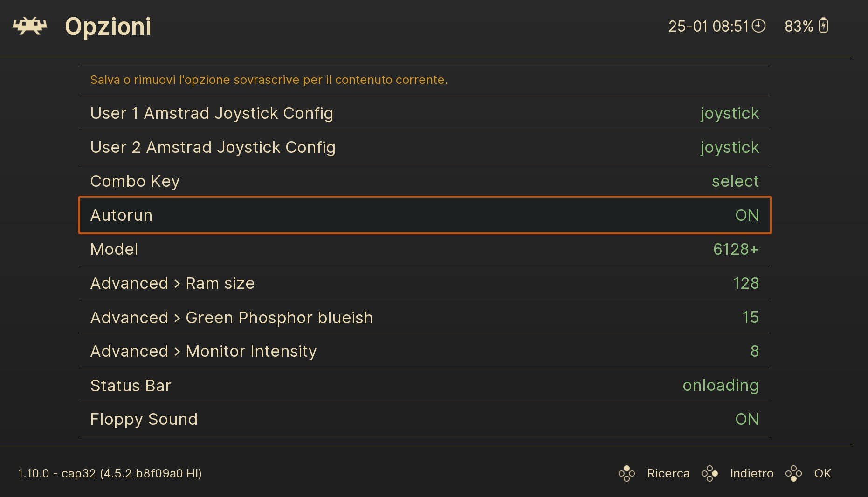
Task: Toggle the Autorun ON value
Action: pos(747,215)
